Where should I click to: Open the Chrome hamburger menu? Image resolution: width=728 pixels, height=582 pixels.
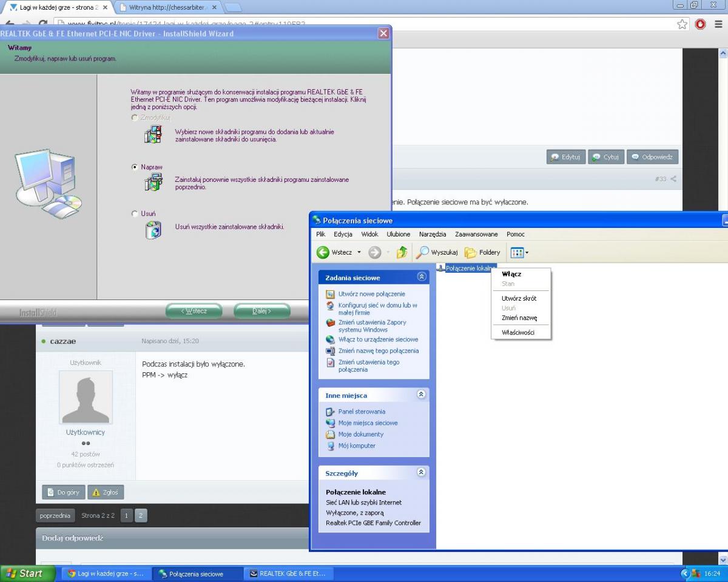718,24
